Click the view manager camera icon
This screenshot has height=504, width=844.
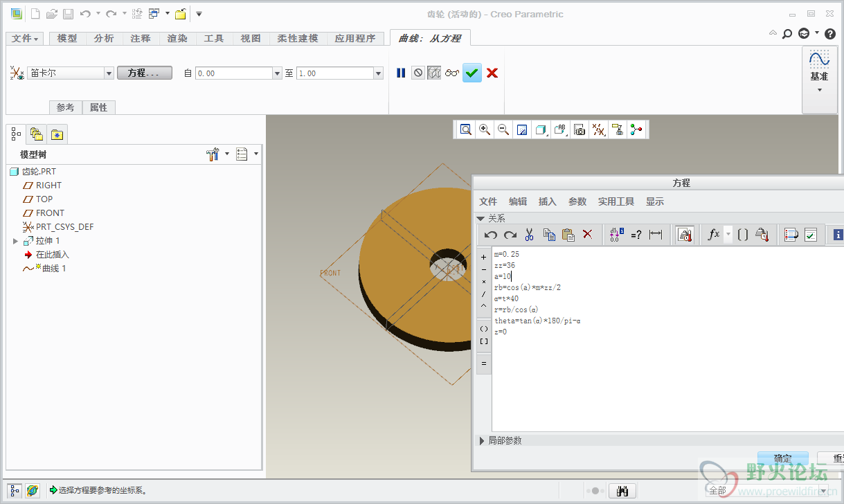point(580,129)
